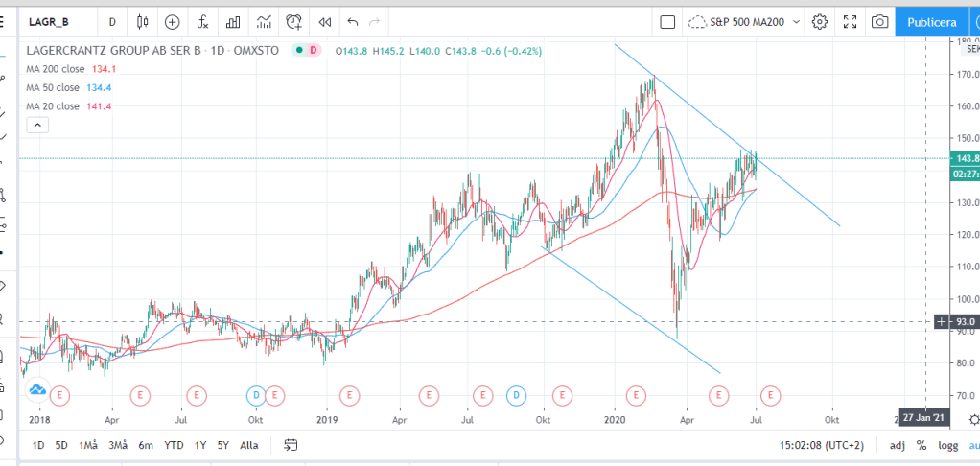This screenshot has width=980, height=466.
Task: Take a chart snapshot with the camera icon
Action: [x=878, y=21]
